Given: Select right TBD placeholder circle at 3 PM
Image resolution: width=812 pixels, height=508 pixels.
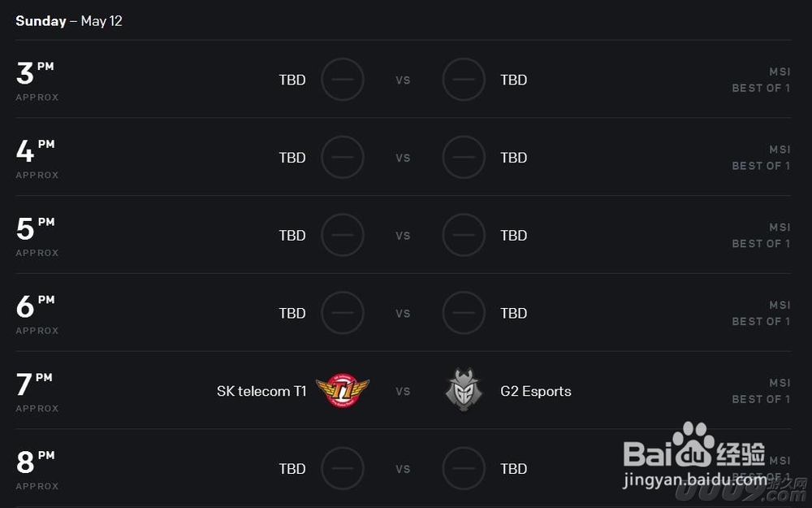Looking at the screenshot, I should click(464, 80).
